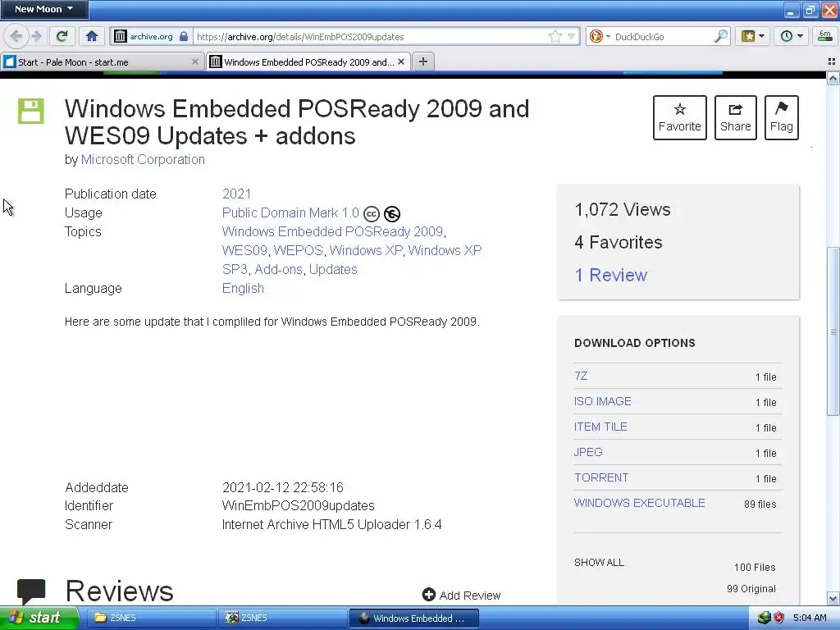The width and height of the screenshot is (840, 630).
Task: Open the History clock button dropdown
Action: pyautogui.click(x=792, y=36)
